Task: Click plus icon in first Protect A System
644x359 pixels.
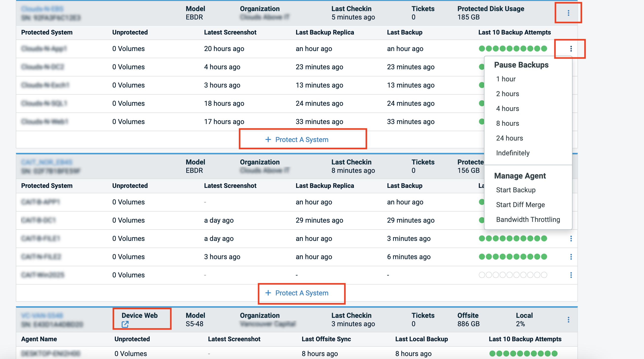Action: tap(268, 140)
